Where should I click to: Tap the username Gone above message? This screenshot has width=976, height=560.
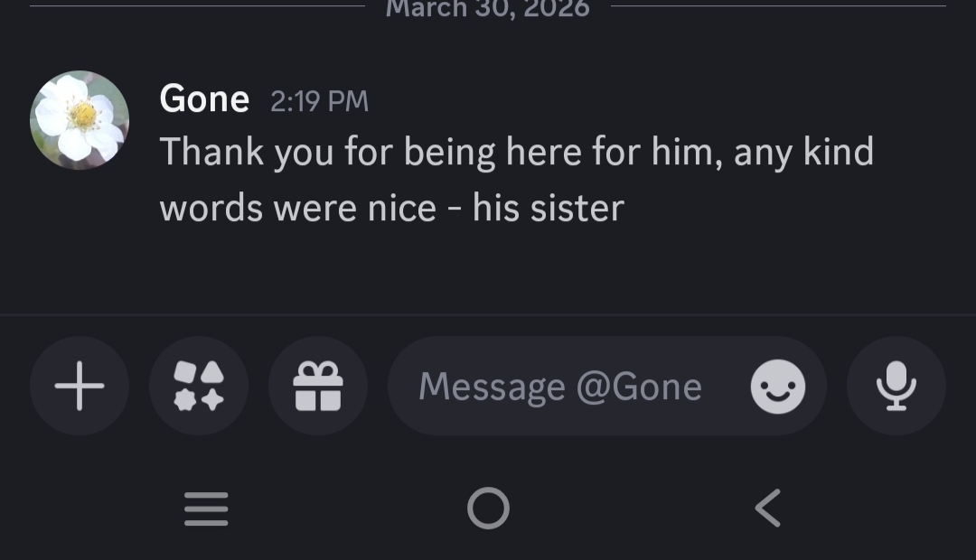pyautogui.click(x=204, y=98)
